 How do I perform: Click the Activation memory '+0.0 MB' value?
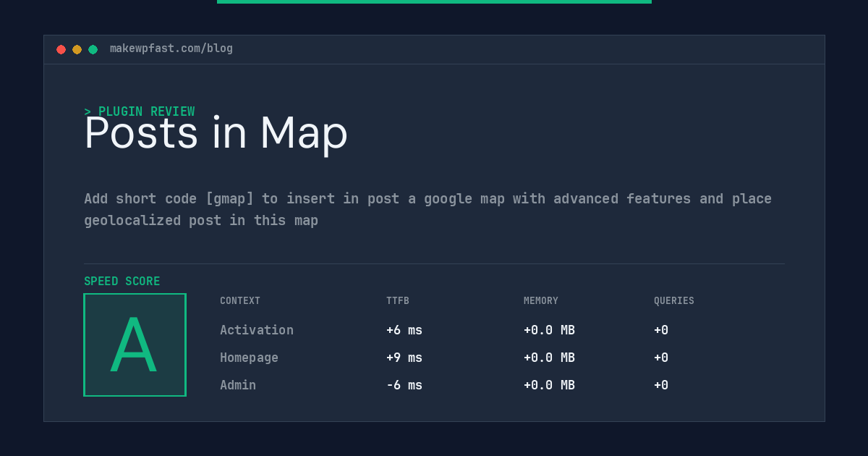(549, 330)
